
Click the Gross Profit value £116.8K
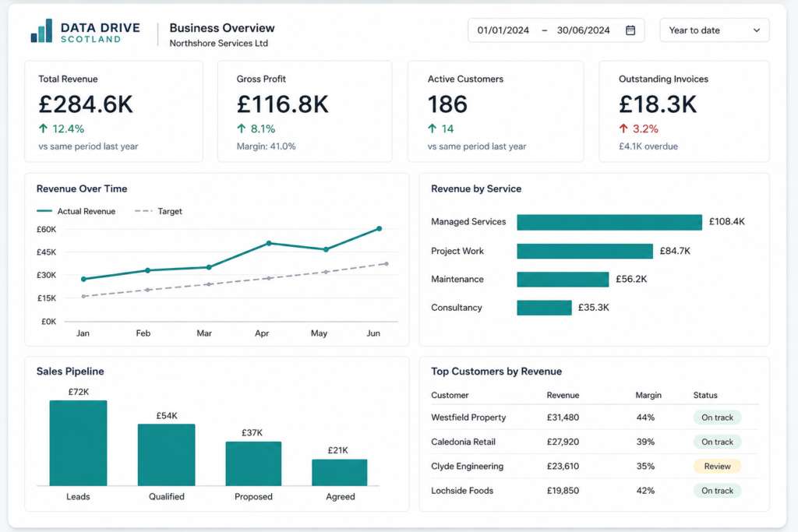282,104
